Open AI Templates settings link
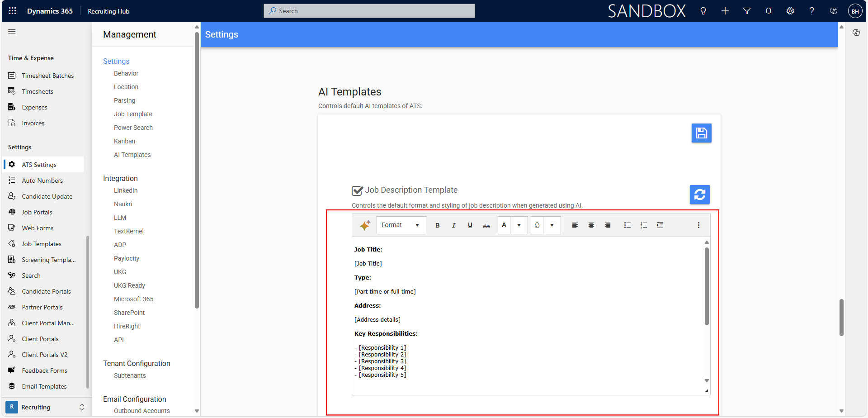This screenshot has width=868, height=418. point(132,155)
